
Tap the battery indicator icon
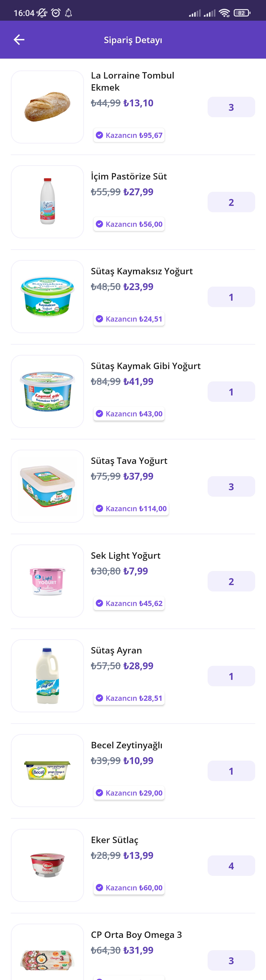pyautogui.click(x=242, y=13)
